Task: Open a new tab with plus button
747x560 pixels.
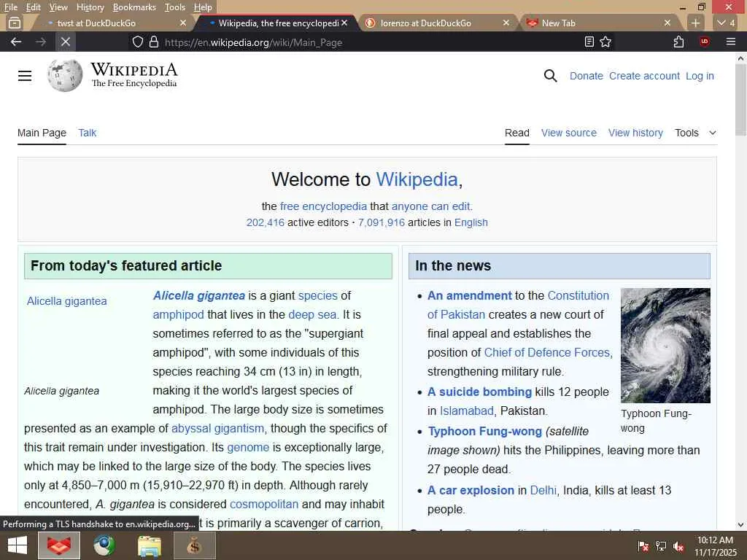Action: tap(695, 23)
